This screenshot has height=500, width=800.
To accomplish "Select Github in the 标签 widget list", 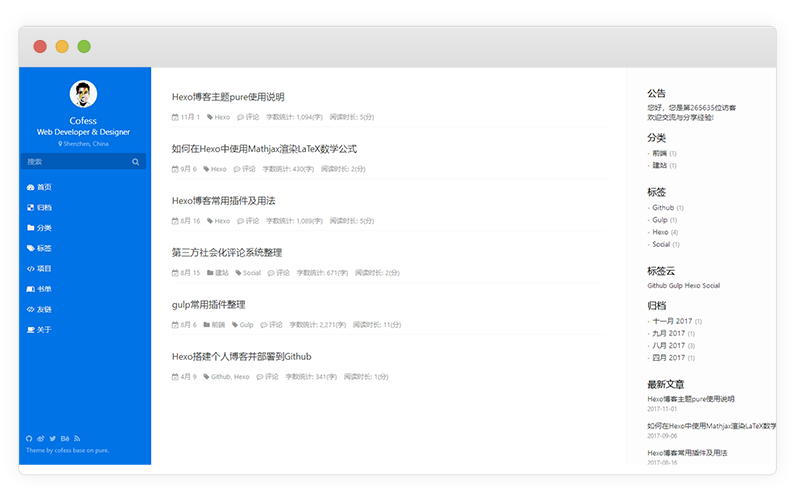I will click(x=663, y=208).
